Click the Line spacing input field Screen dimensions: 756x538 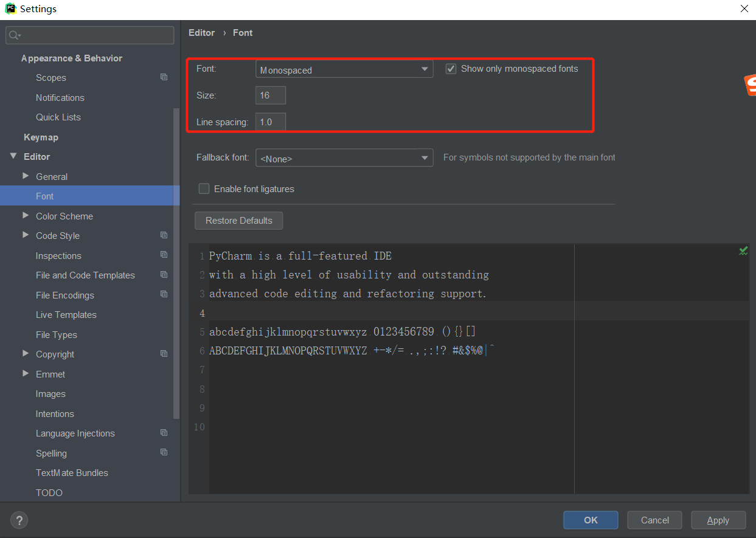[x=270, y=122]
